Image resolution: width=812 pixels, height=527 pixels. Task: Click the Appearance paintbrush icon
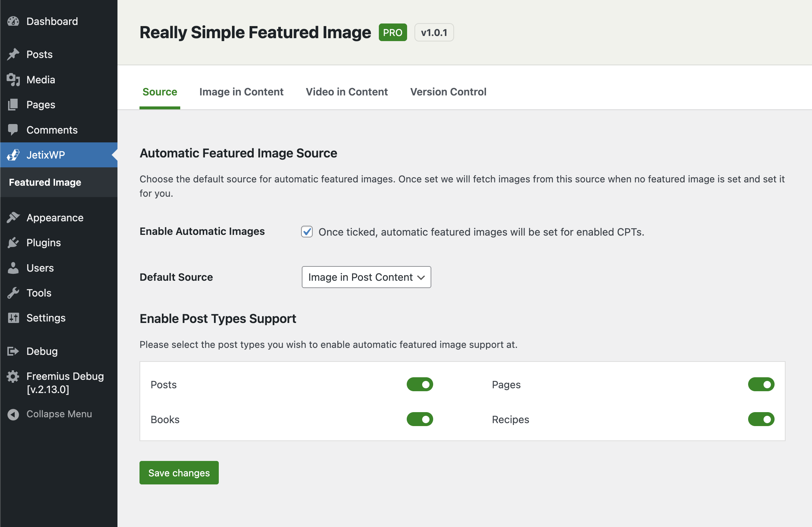point(13,218)
